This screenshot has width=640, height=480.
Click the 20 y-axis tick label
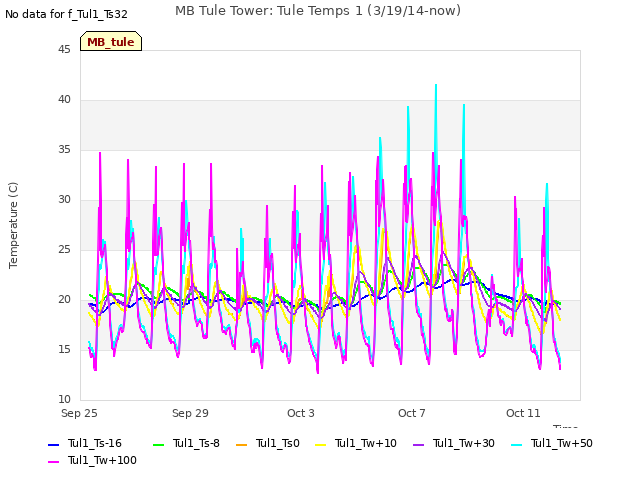pos(64,300)
